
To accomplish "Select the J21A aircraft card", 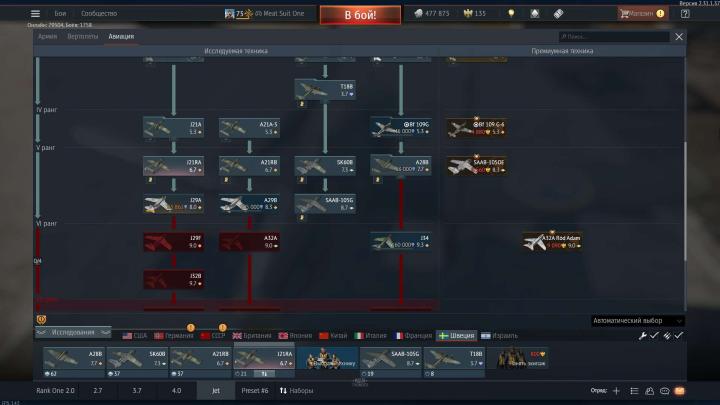I will click(x=174, y=128).
